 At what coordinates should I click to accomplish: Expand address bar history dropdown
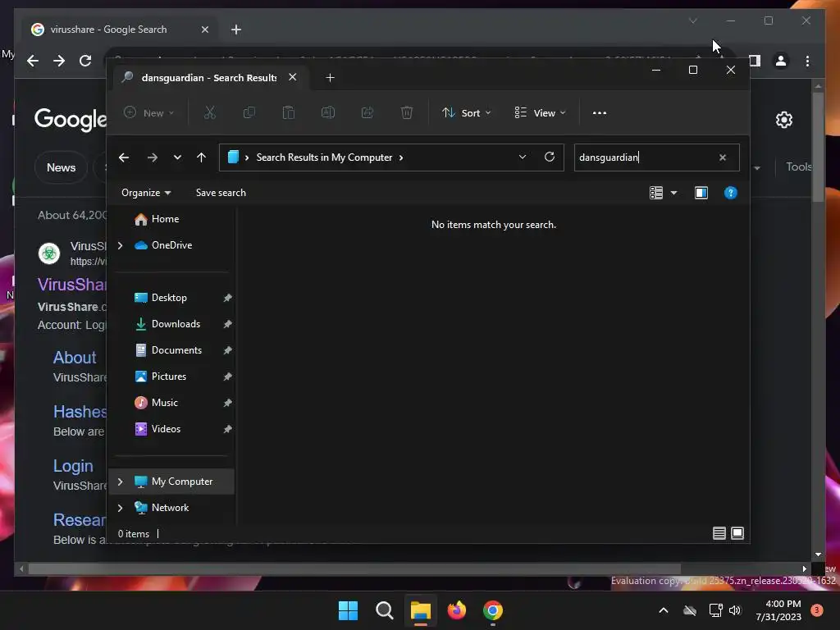[523, 157]
